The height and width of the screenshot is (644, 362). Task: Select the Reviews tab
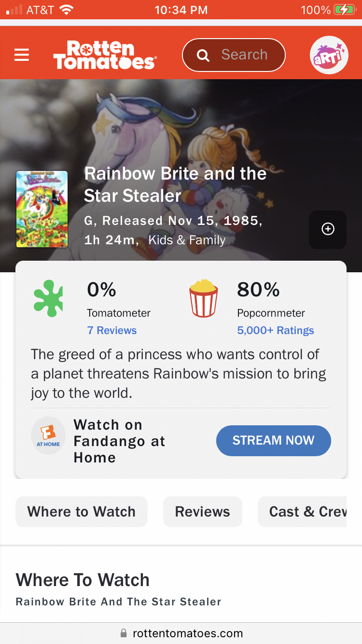pos(202,512)
